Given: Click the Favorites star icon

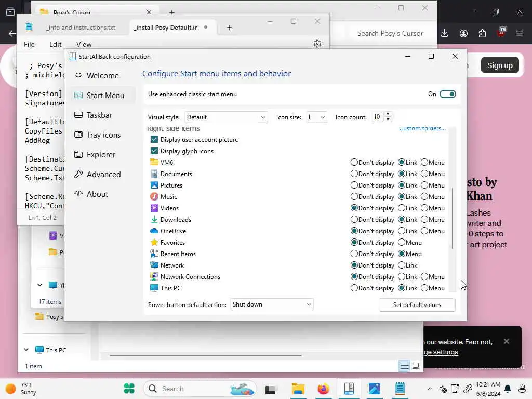Looking at the screenshot, I should [x=154, y=242].
